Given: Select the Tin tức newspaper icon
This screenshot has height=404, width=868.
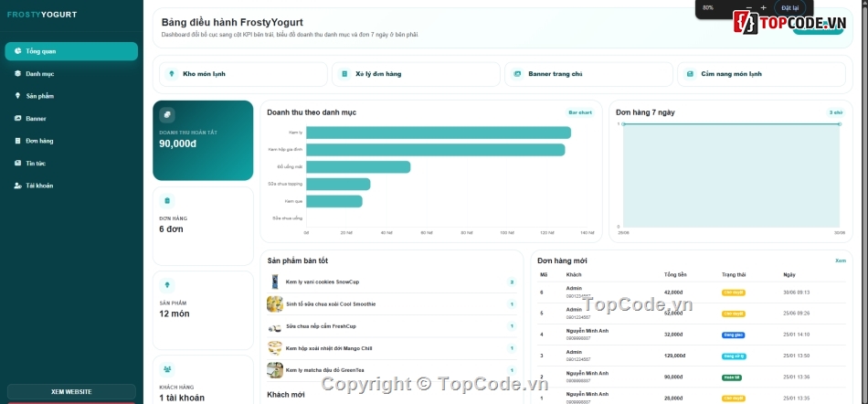Looking at the screenshot, I should tap(17, 164).
